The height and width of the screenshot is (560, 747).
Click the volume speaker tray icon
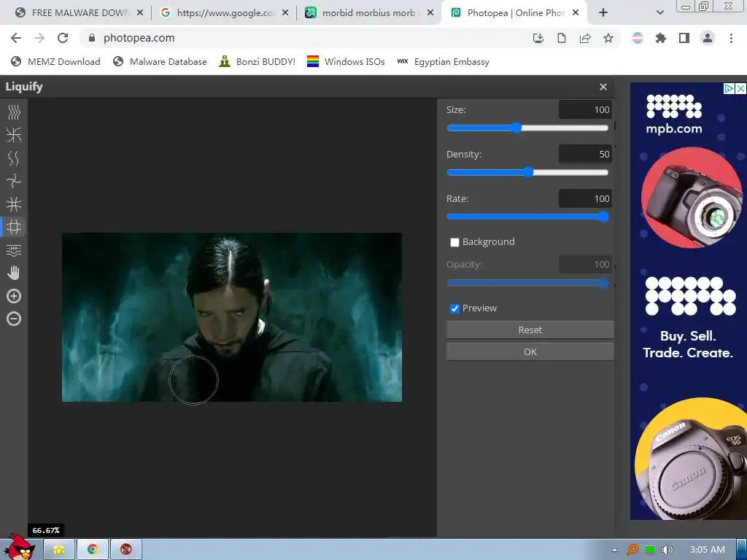click(x=667, y=550)
